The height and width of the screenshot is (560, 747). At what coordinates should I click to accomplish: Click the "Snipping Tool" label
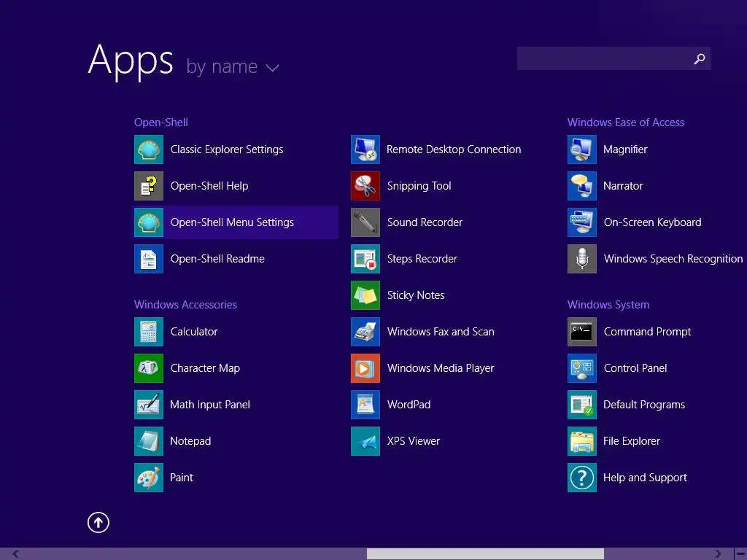(419, 186)
